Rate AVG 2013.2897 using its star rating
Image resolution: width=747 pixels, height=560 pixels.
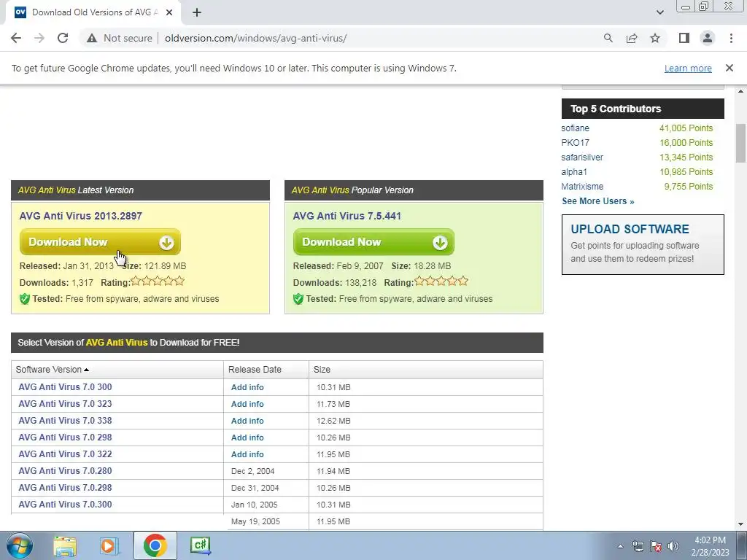tap(158, 281)
